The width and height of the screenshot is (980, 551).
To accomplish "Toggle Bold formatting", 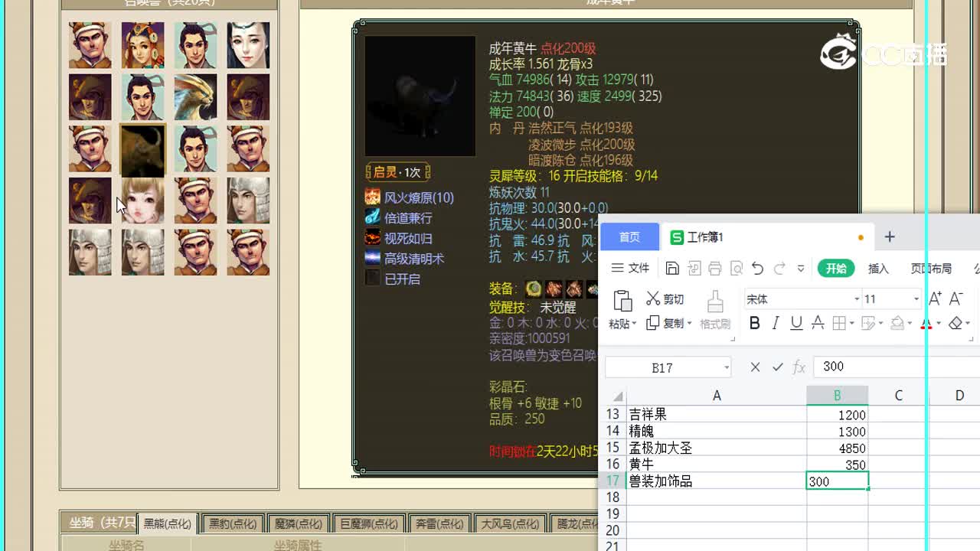I will click(754, 323).
